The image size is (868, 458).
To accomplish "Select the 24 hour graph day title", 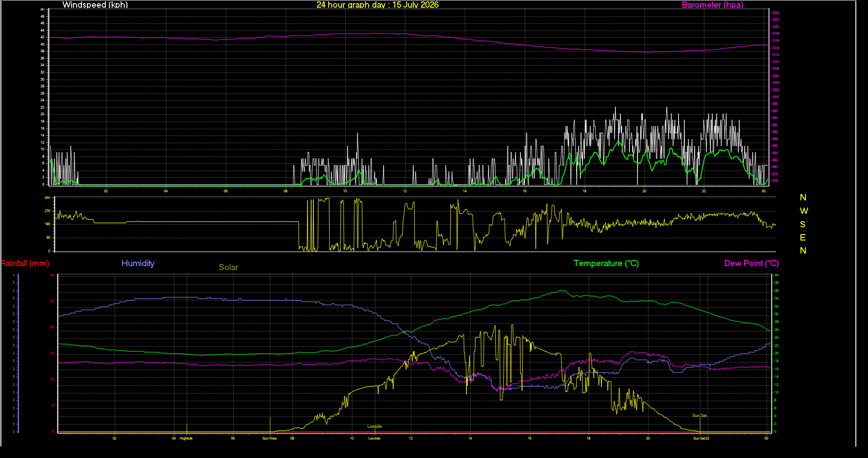I will [377, 5].
